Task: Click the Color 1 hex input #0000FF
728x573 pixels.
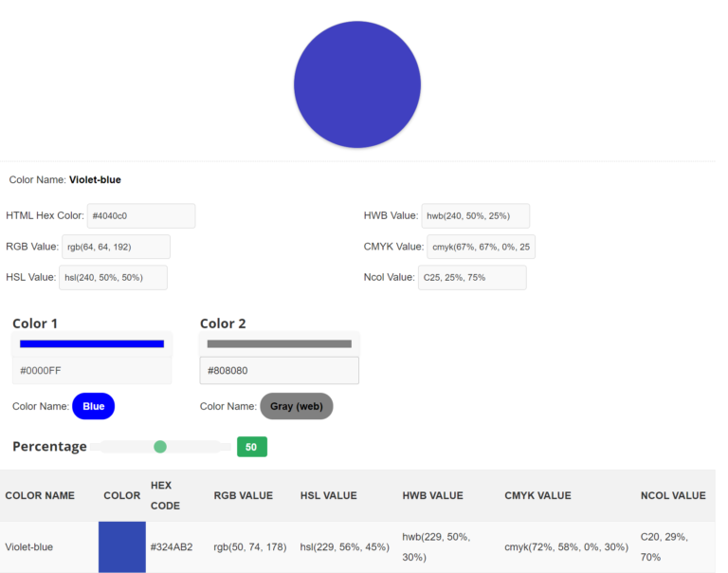Action: (92, 370)
